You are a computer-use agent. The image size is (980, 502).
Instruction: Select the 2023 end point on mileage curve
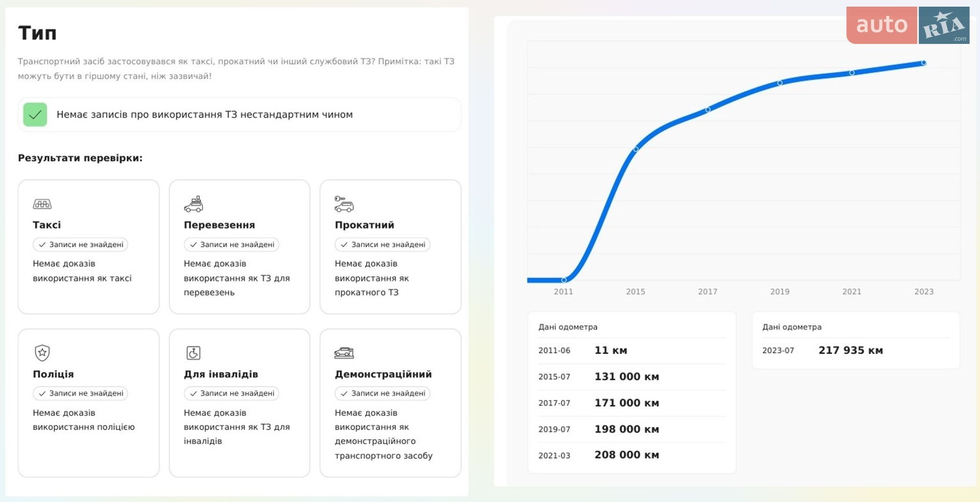924,63
